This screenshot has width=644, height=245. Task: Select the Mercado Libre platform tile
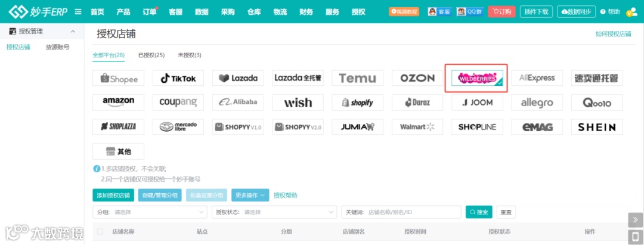(178, 127)
